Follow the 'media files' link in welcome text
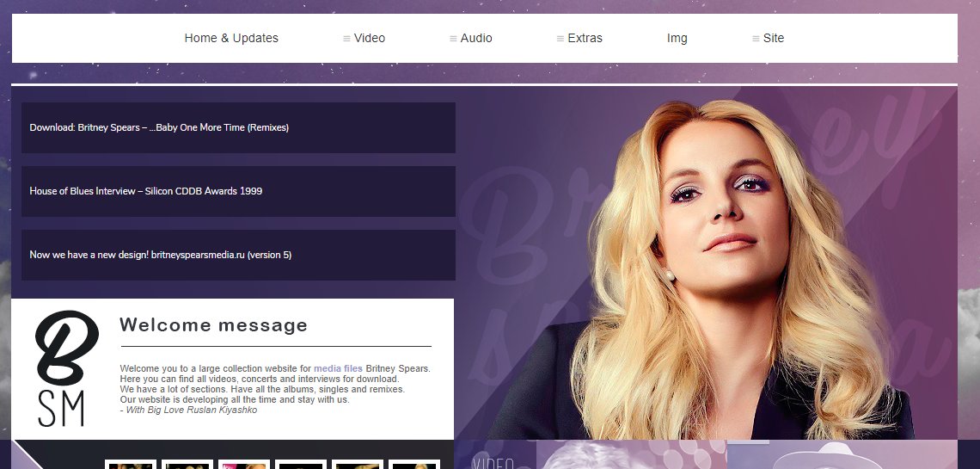The width and height of the screenshot is (980, 469). [x=338, y=368]
